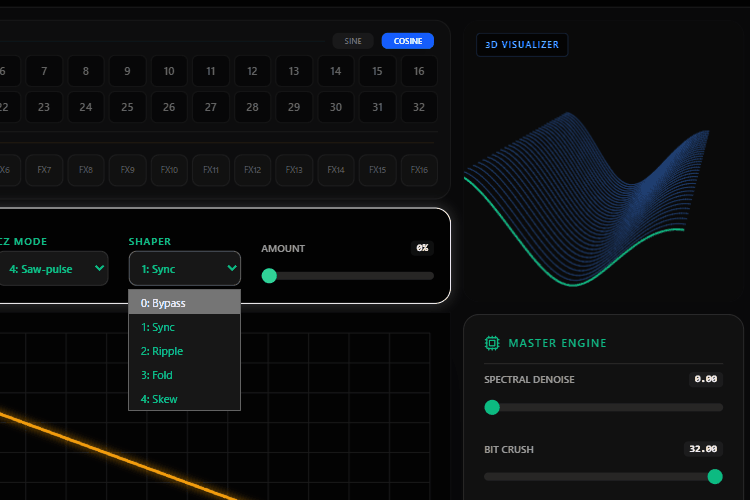Image resolution: width=750 pixels, height=500 pixels.
Task: Select the FX11 slot
Action: click(210, 170)
